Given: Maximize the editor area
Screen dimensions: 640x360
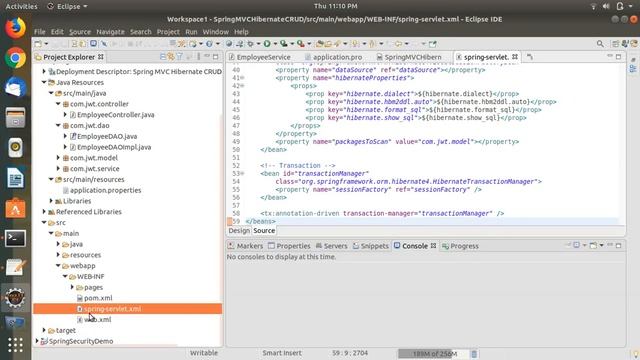Looking at the screenshot, I should pos(618,57).
